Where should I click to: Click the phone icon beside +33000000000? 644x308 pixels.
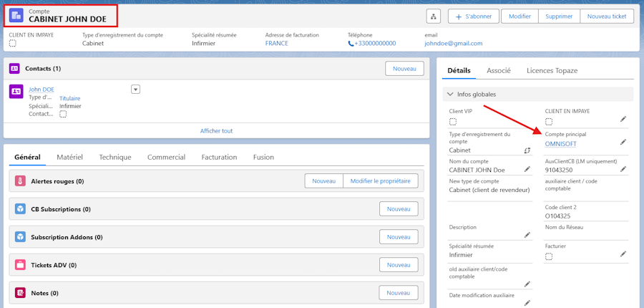(x=351, y=44)
